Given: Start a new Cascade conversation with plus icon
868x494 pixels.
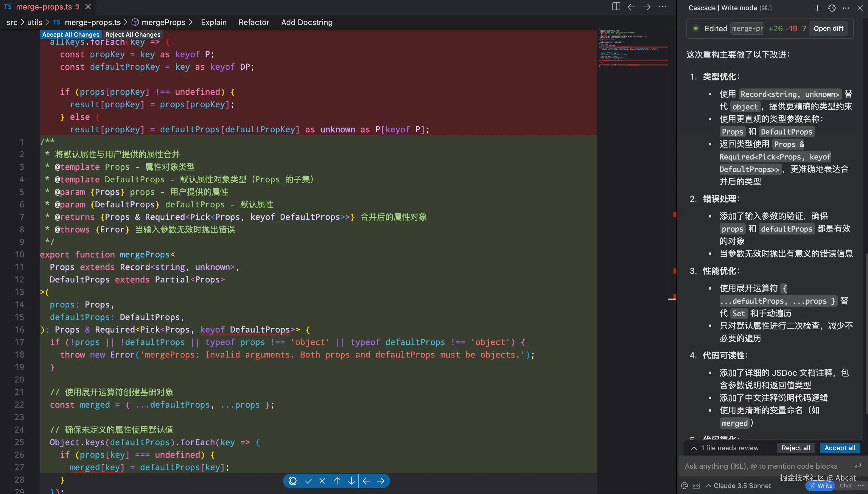Looking at the screenshot, I should [x=817, y=8].
